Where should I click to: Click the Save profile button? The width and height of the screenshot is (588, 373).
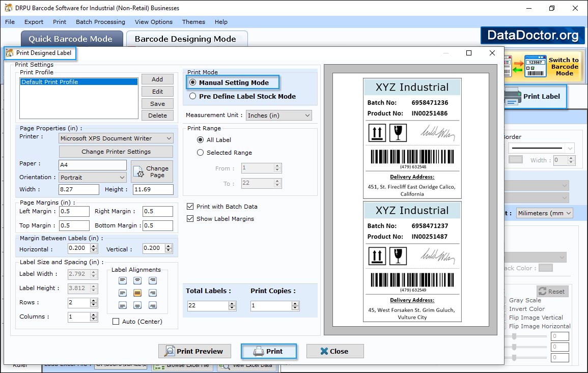(x=157, y=104)
